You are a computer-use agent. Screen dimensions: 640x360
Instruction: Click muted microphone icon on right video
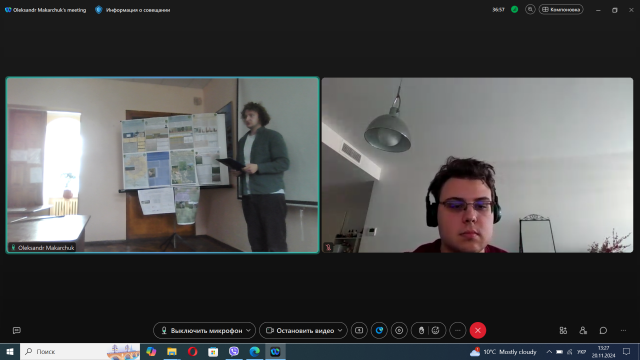click(x=328, y=247)
